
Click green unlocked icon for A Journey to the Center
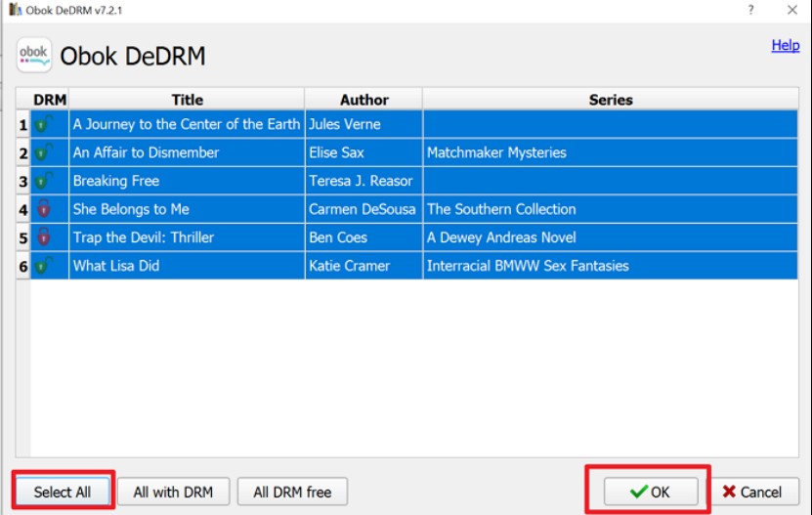[x=44, y=124]
